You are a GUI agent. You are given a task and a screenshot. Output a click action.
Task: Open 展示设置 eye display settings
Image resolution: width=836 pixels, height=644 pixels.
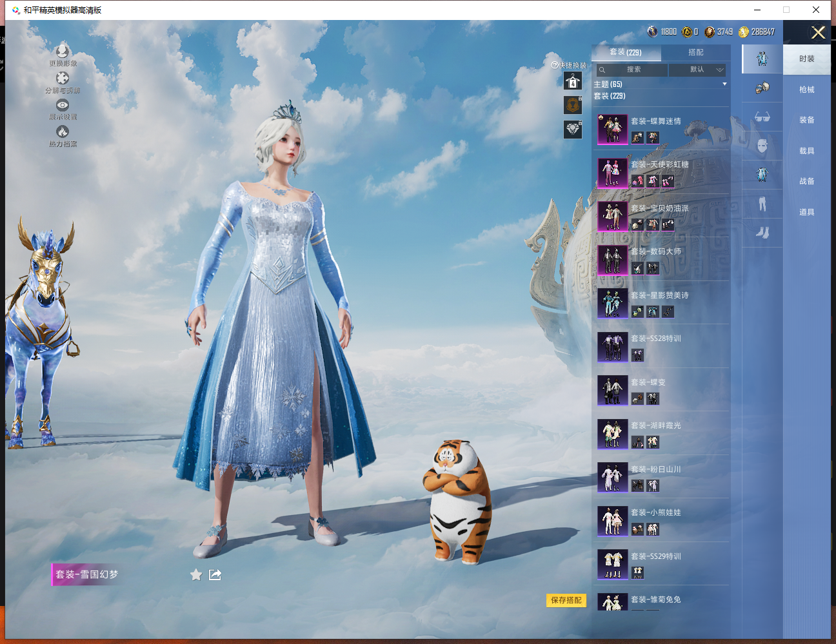(x=63, y=104)
